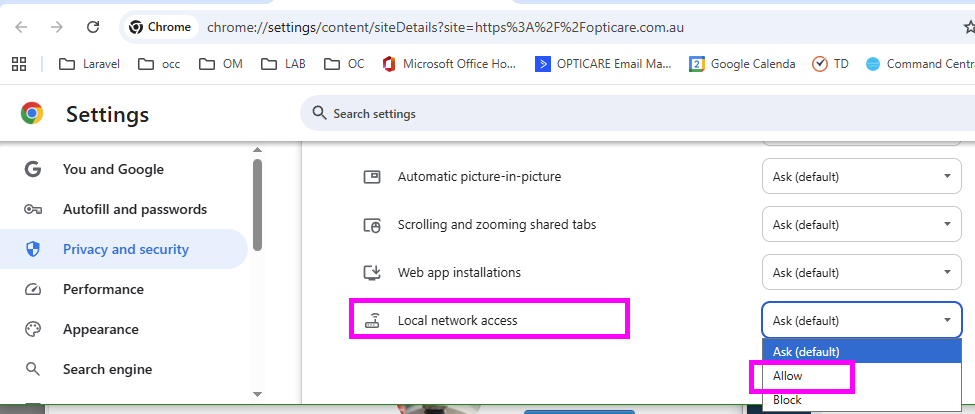Expand Web app installations permission dropdown
The width and height of the screenshot is (975, 414).
[x=861, y=273]
